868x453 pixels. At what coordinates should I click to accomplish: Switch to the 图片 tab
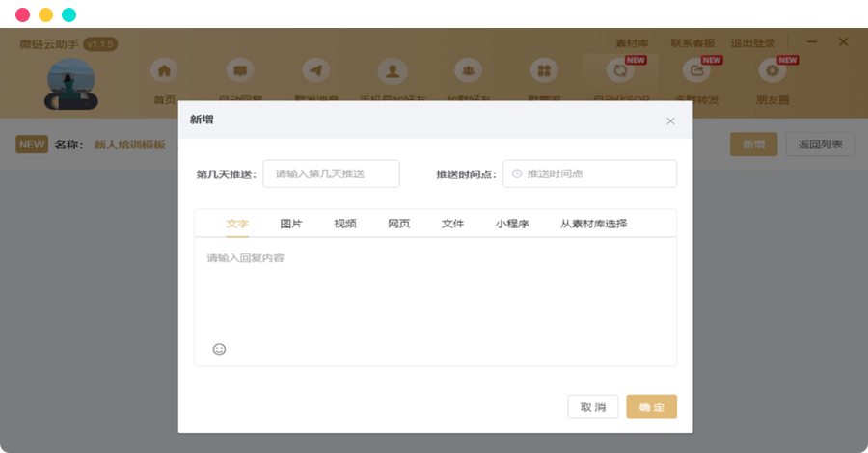pyautogui.click(x=291, y=224)
